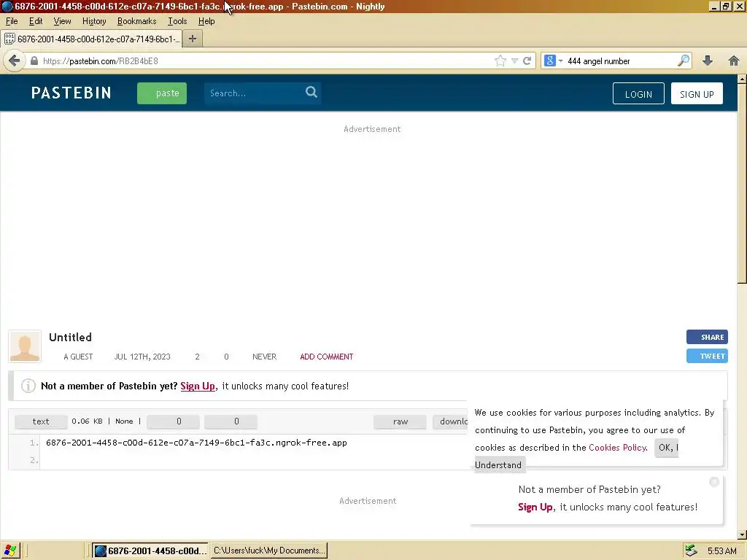This screenshot has height=560, width=747.
Task: Click the vertical scrollbar thumb
Action: 742,184
